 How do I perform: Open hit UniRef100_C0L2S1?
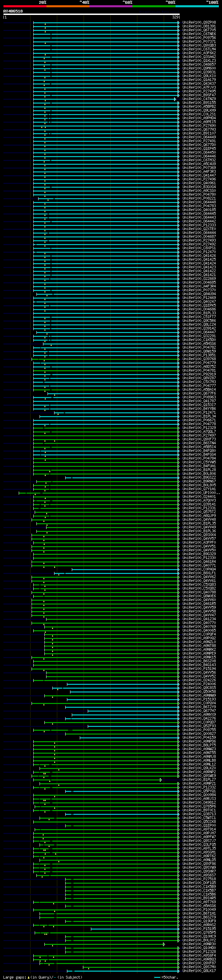click(199, 114)
